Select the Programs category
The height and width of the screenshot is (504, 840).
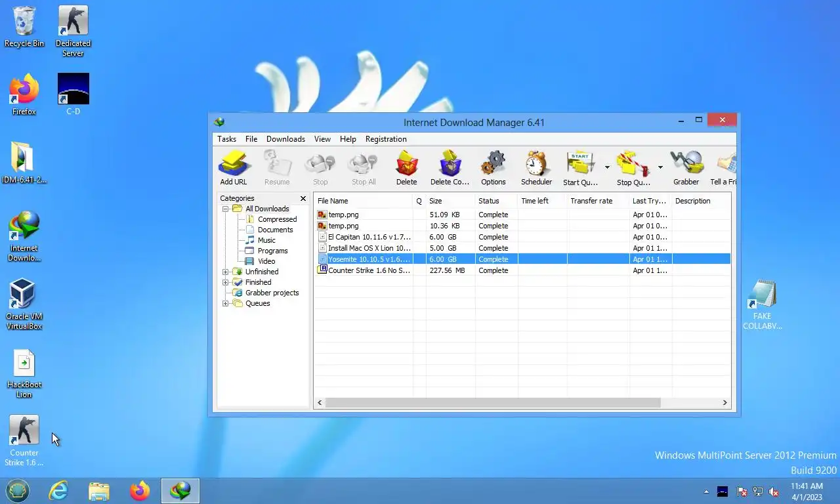[272, 251]
